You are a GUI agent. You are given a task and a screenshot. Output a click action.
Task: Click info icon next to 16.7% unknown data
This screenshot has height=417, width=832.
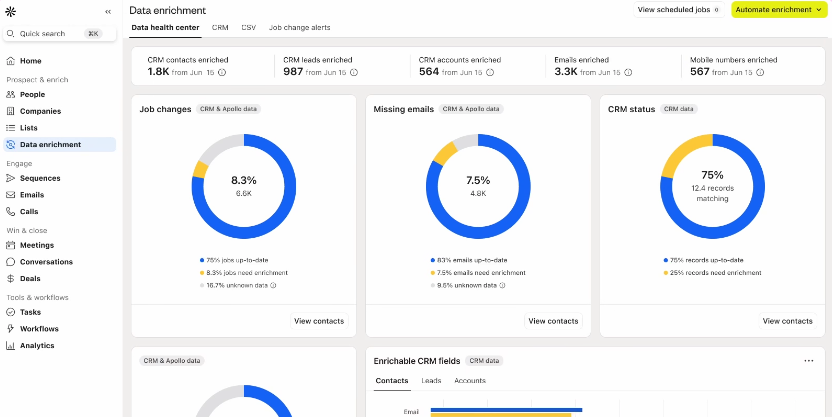click(273, 285)
